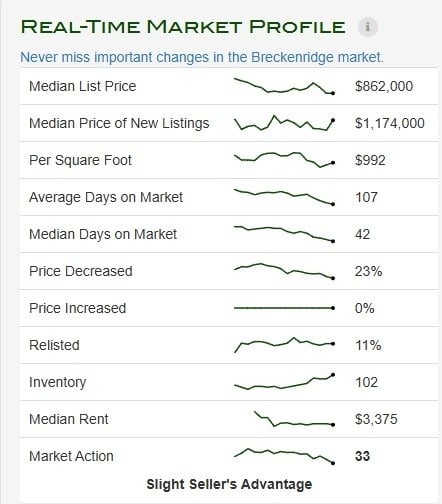Select the Average Days on Market row

coord(229,197)
